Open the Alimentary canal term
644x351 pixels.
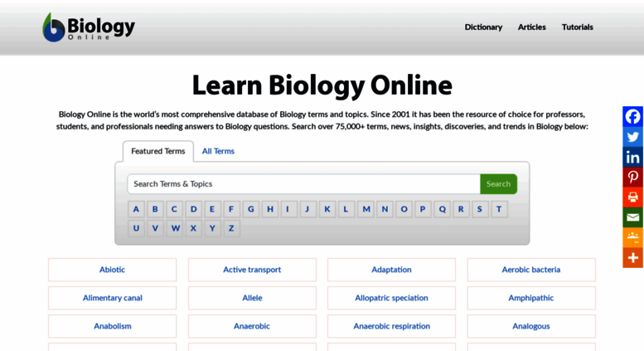pyautogui.click(x=112, y=298)
